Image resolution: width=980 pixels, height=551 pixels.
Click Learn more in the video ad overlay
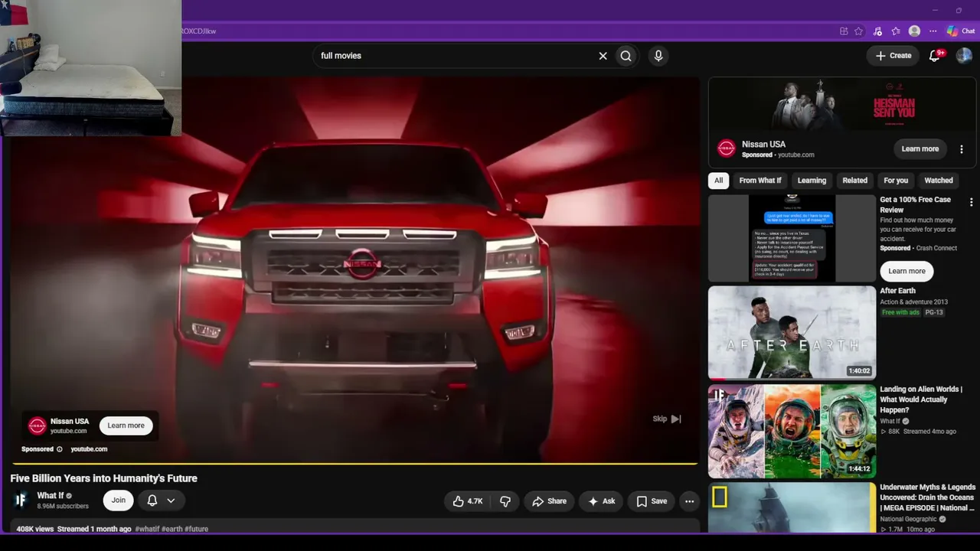click(126, 425)
